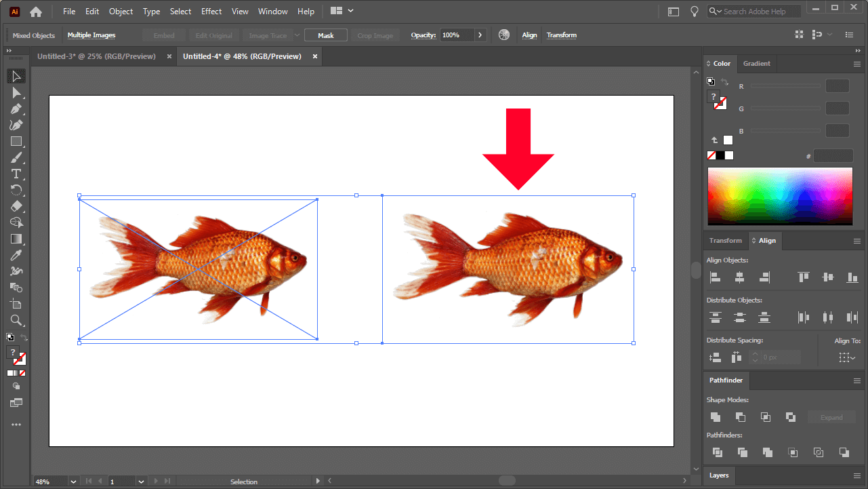Select the Direct Selection tool

coord(16,93)
